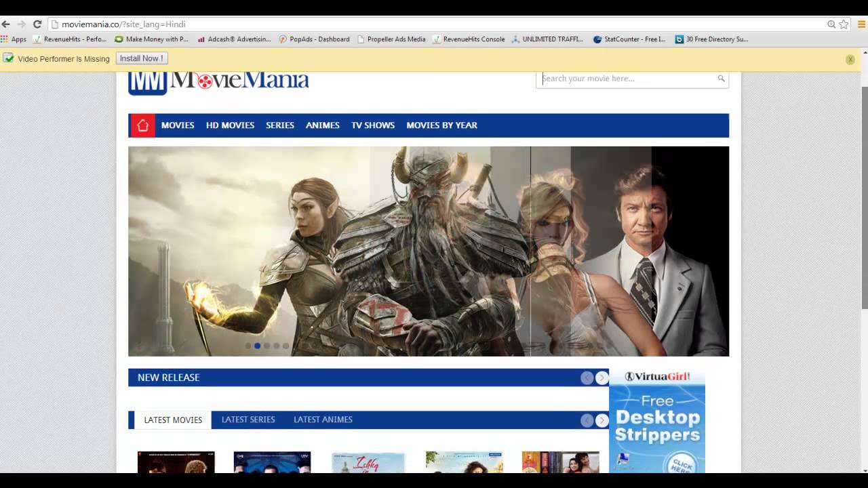Open Make Money with P... bookmark
868x488 pixels.
(x=152, y=39)
